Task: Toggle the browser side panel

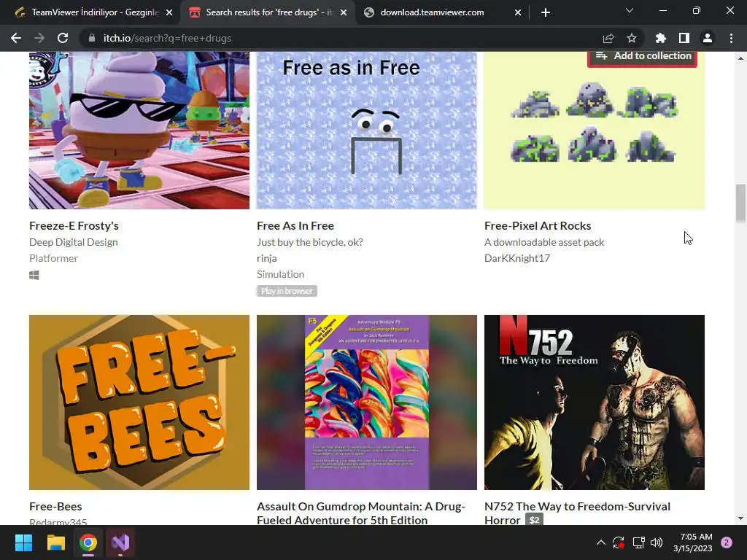Action: 684,38
